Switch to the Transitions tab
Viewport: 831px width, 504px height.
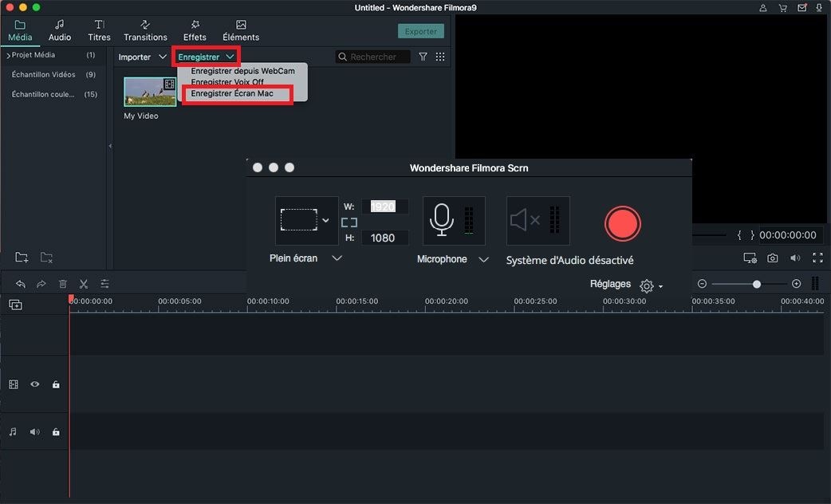[x=145, y=31]
